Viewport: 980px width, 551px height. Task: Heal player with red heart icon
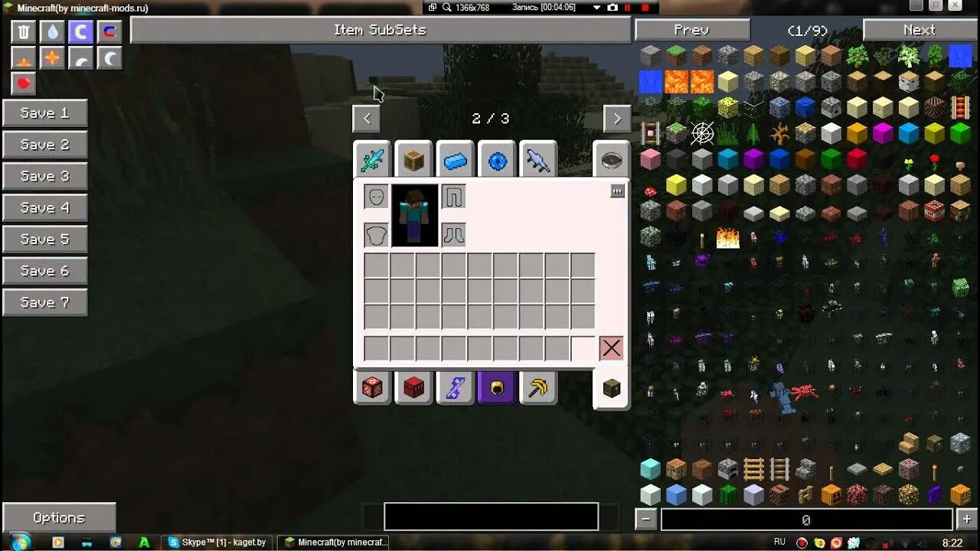point(24,84)
